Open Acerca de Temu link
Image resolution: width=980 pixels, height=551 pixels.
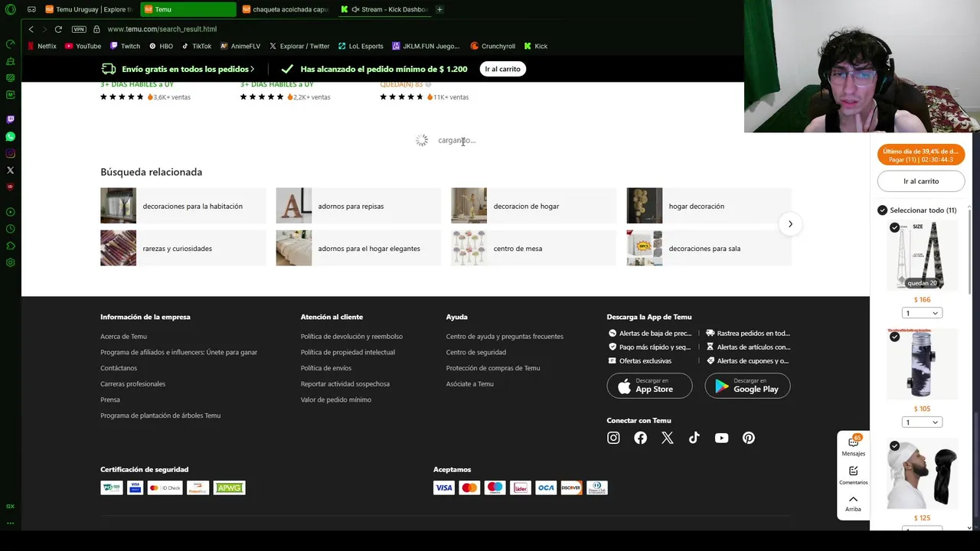[123, 336]
